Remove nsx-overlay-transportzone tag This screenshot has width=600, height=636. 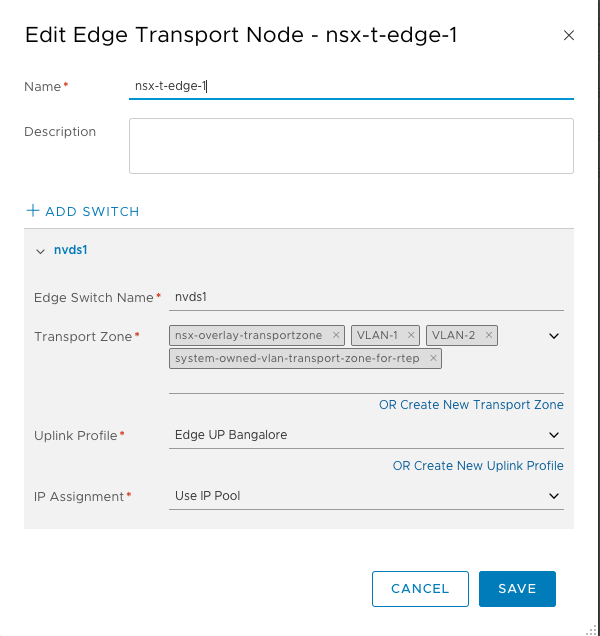(x=336, y=335)
